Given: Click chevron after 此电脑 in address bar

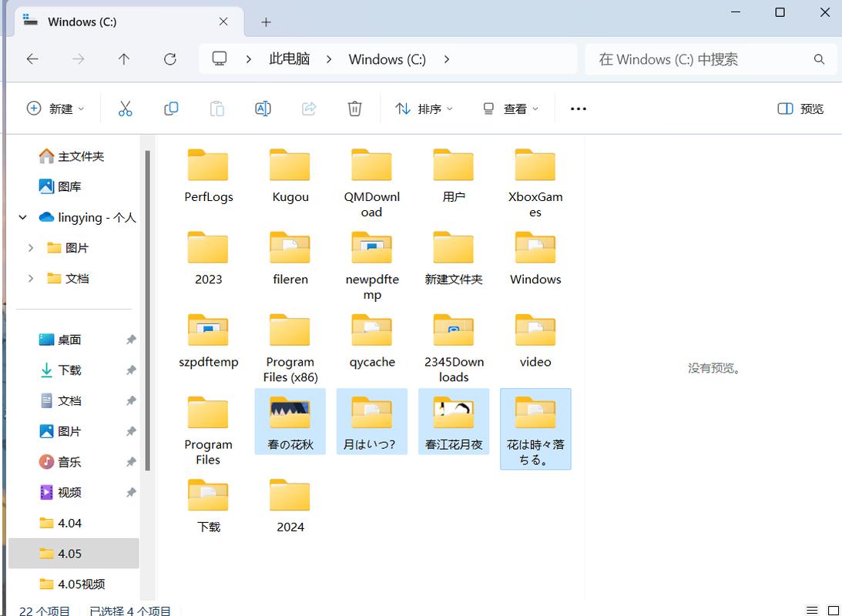Looking at the screenshot, I should [329, 59].
